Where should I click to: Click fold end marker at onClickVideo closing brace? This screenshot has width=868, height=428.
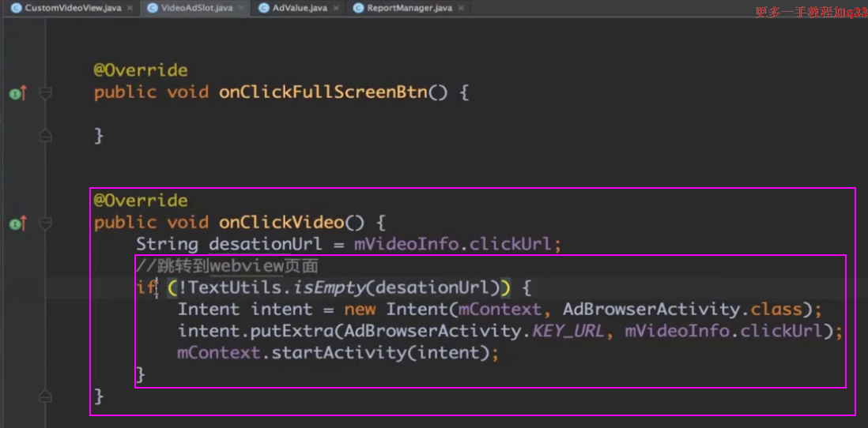pyautogui.click(x=45, y=396)
